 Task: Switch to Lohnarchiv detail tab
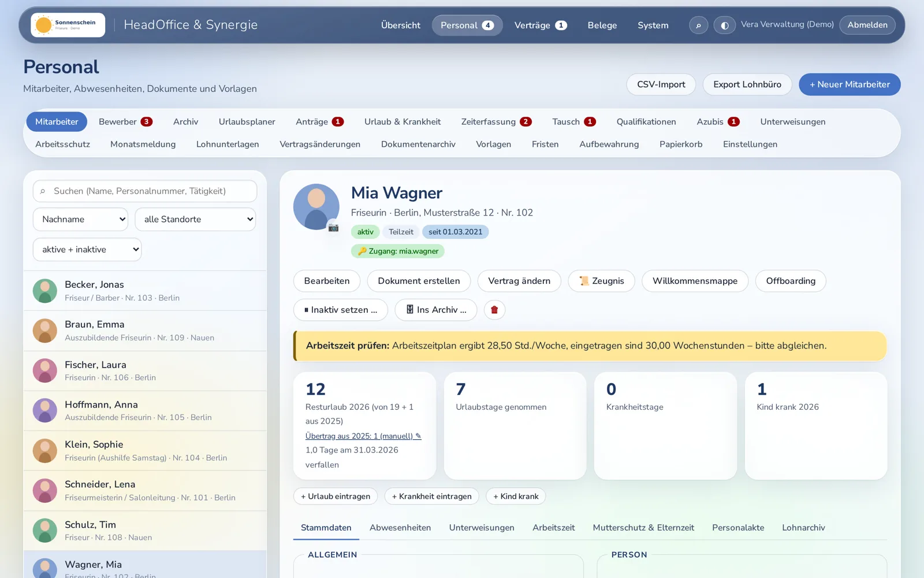[803, 528]
